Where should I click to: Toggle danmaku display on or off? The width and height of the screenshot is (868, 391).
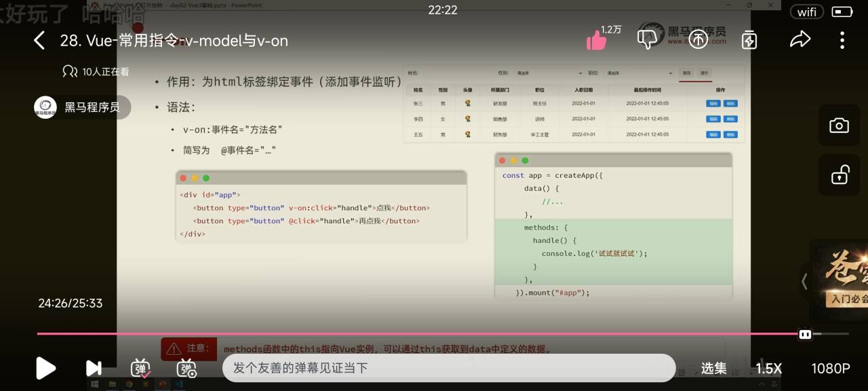click(140, 368)
